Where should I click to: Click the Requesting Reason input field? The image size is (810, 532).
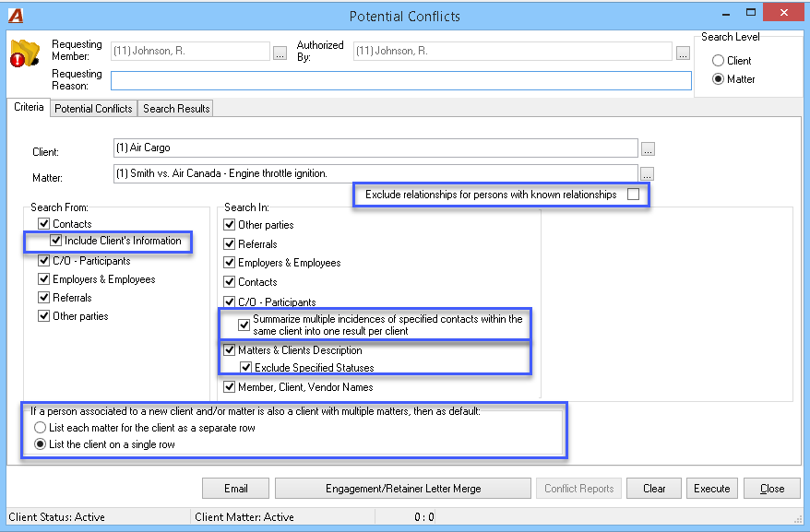click(x=401, y=80)
